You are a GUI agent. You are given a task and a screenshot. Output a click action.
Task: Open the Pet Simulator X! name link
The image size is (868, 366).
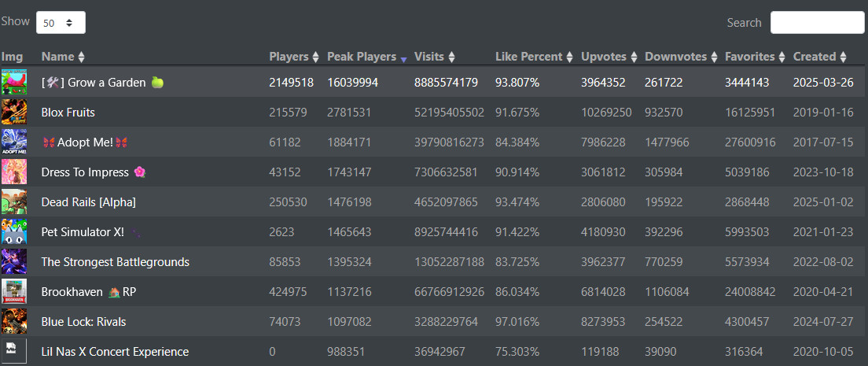tap(91, 232)
